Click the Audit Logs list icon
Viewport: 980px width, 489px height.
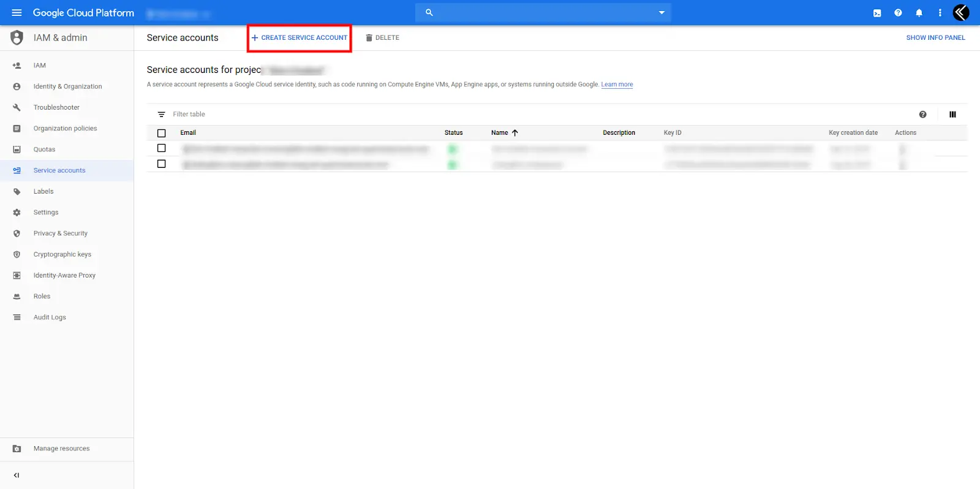(x=17, y=317)
